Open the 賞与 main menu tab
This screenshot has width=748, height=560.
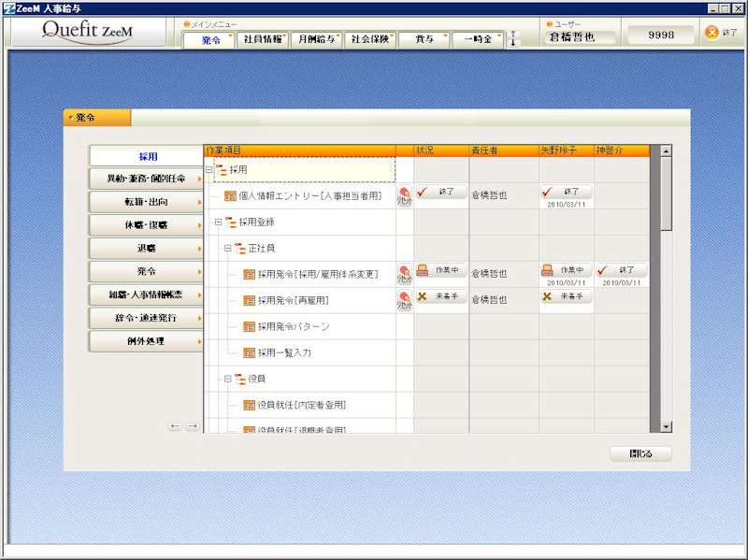424,39
